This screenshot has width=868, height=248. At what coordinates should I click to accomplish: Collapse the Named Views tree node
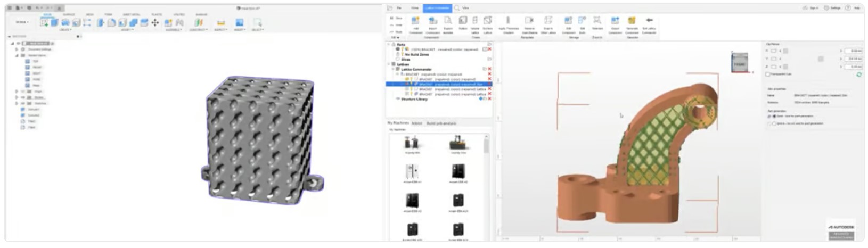pyautogui.click(x=17, y=55)
